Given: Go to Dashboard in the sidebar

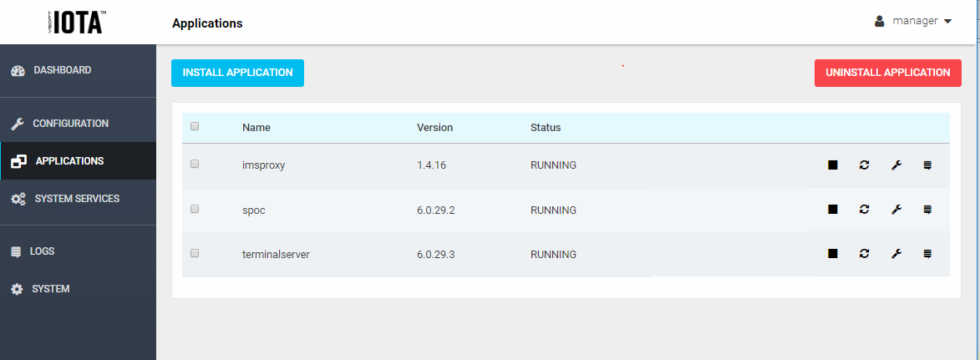Looking at the screenshot, I should 62,70.
